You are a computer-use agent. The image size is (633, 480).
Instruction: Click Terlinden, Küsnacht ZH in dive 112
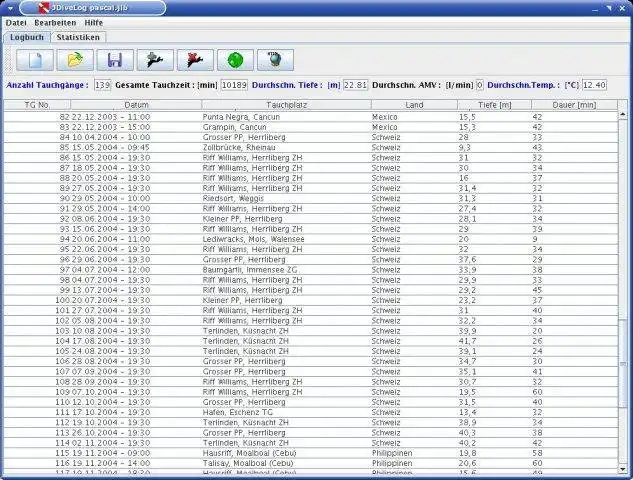tap(245, 423)
